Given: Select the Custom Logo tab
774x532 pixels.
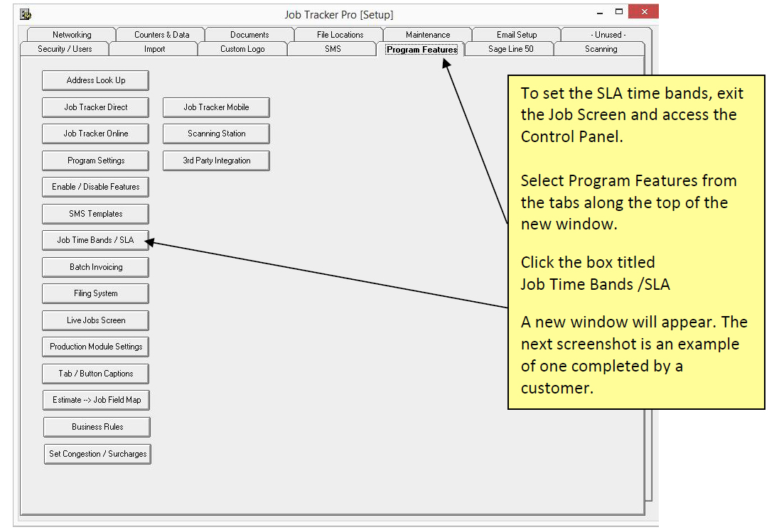Looking at the screenshot, I should click(242, 49).
